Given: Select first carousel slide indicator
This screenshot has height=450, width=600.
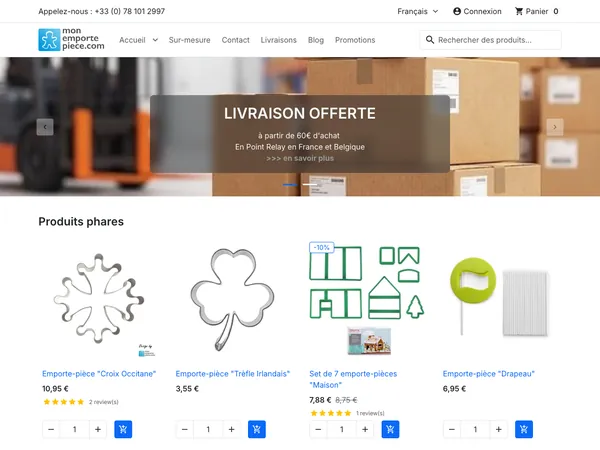Looking at the screenshot, I should click(290, 185).
